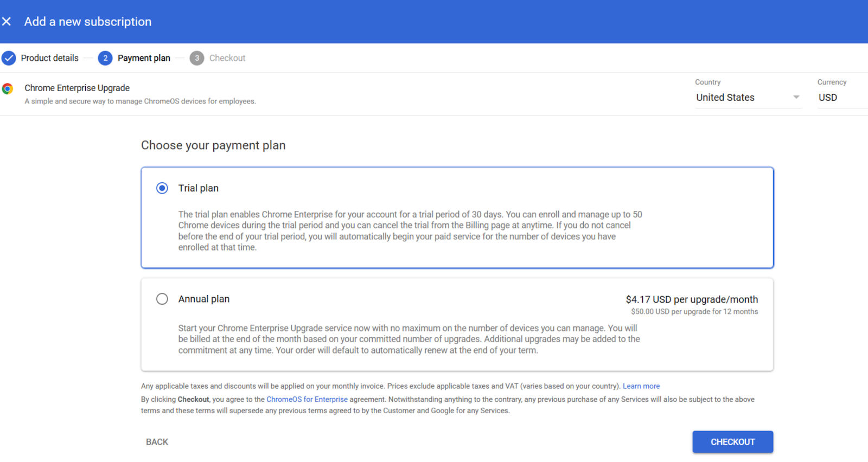Jump to the Checkout step label
868x462 pixels.
click(x=227, y=58)
